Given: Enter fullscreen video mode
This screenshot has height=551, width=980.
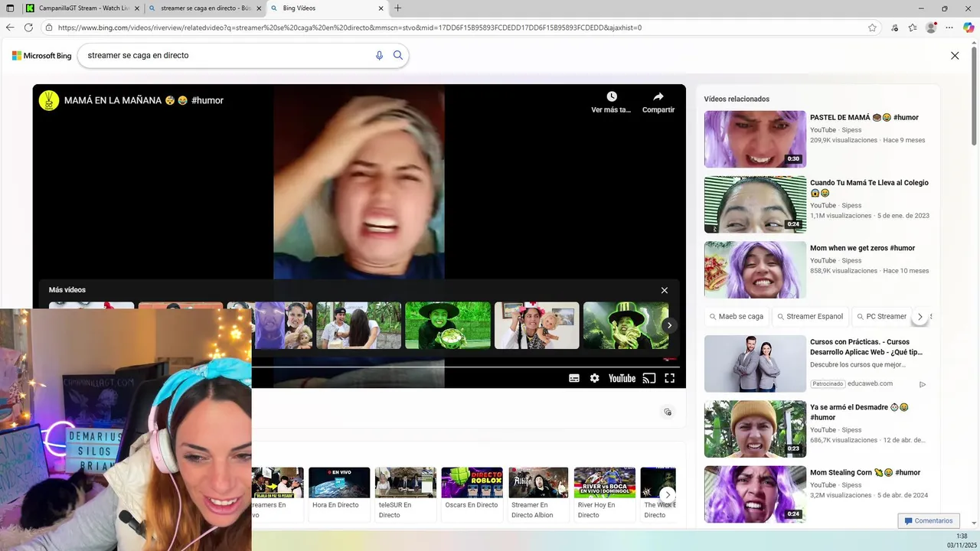Looking at the screenshot, I should tap(670, 378).
